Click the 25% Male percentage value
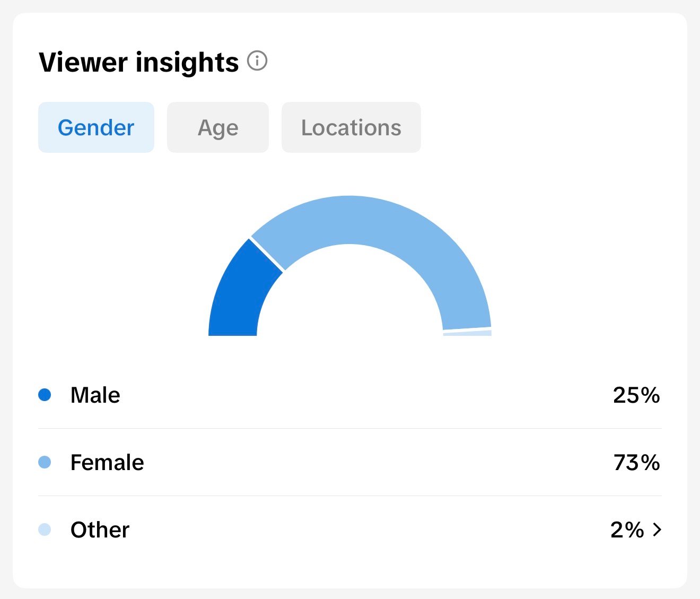The width and height of the screenshot is (700, 599). click(636, 395)
